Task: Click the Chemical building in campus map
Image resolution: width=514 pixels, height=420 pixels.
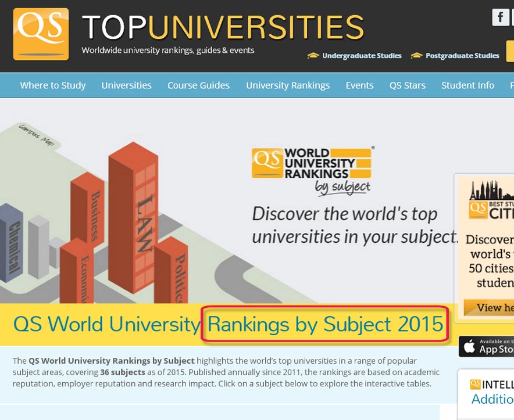Action: [x=12, y=243]
